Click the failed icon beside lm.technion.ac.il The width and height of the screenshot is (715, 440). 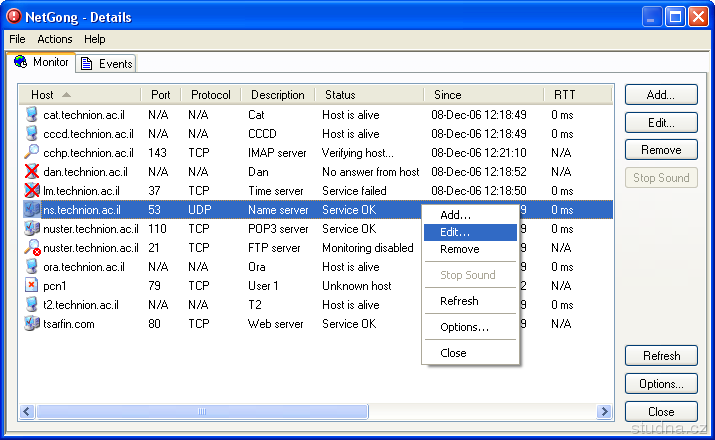[x=31, y=191]
